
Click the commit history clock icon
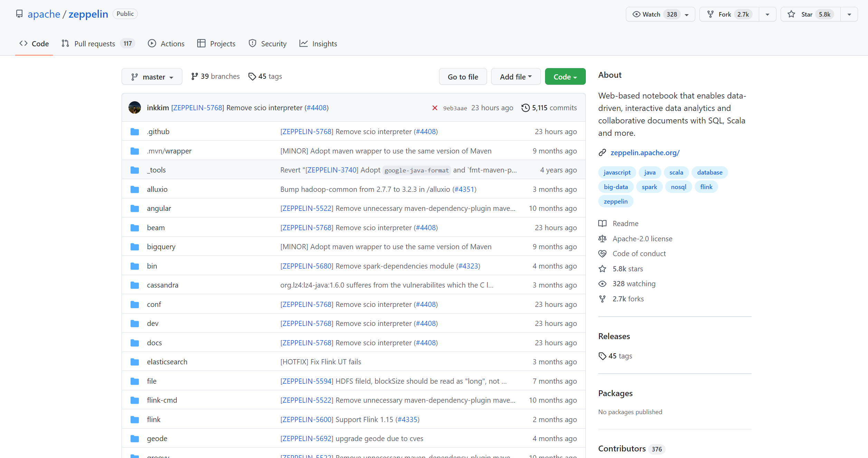point(525,108)
